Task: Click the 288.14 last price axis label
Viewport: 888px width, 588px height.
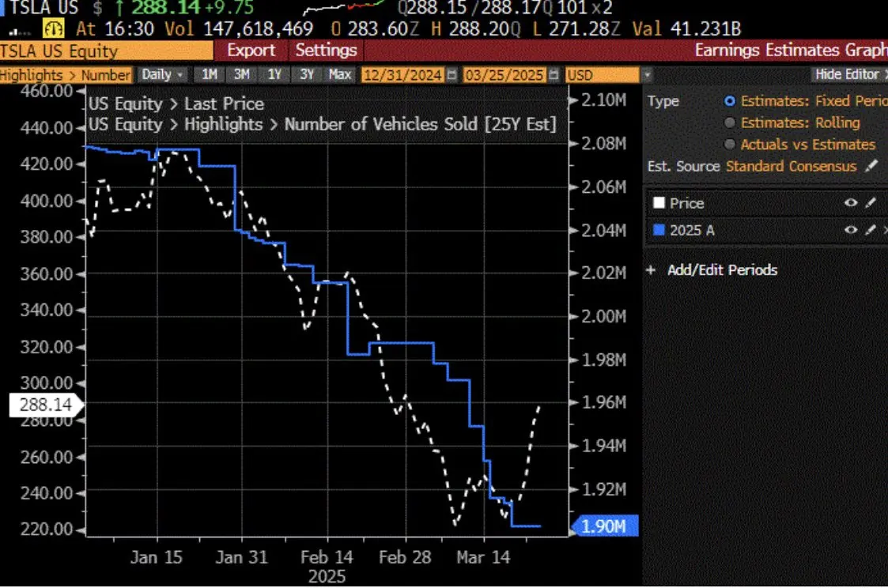Action: (46, 405)
